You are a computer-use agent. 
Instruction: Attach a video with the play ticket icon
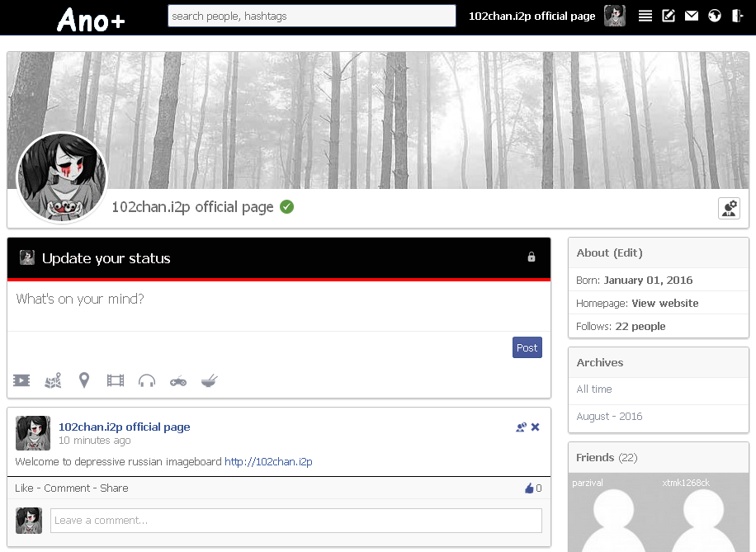21,381
